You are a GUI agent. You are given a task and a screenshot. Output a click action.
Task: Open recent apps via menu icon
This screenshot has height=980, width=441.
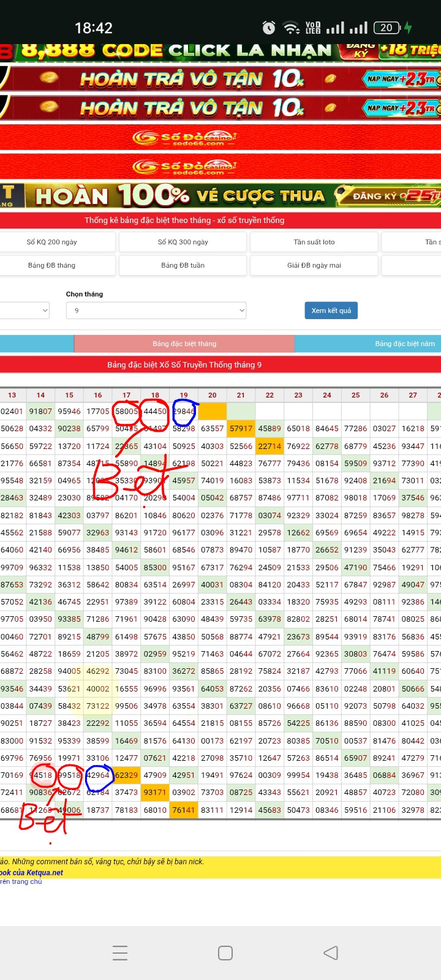pos(120,952)
